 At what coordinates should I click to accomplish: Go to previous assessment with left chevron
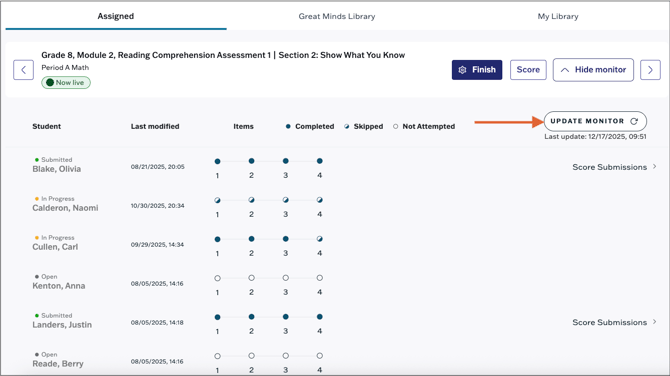pos(24,70)
